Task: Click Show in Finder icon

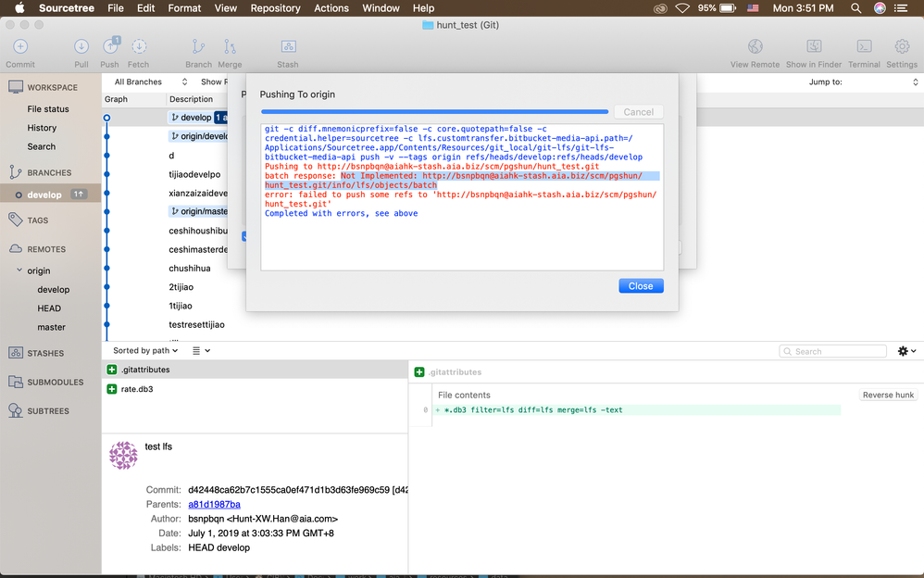Action: tap(814, 46)
